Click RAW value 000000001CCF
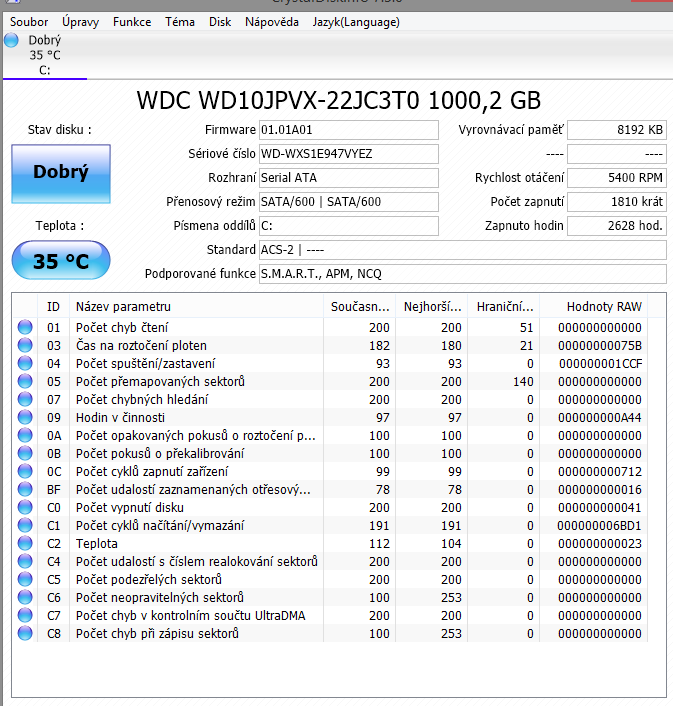Image resolution: width=673 pixels, height=706 pixels. [x=601, y=364]
